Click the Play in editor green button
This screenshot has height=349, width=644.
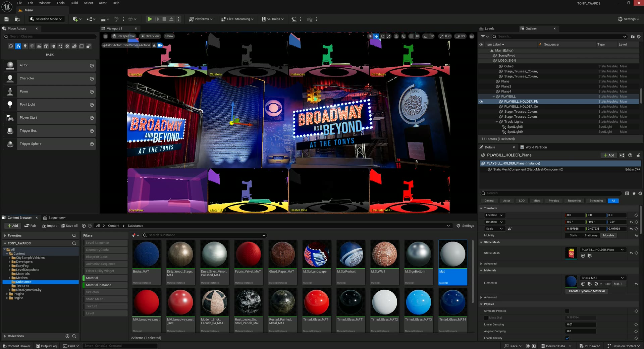(x=150, y=19)
